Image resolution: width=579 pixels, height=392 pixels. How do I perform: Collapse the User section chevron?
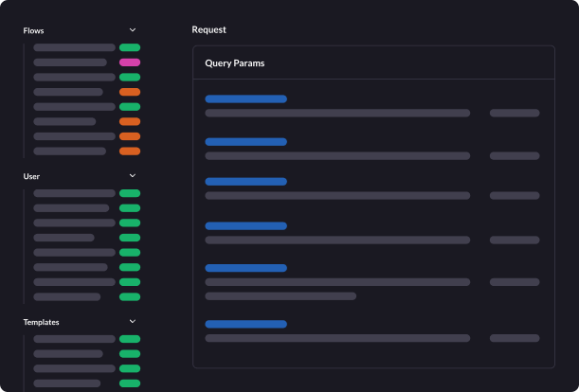pyautogui.click(x=133, y=176)
